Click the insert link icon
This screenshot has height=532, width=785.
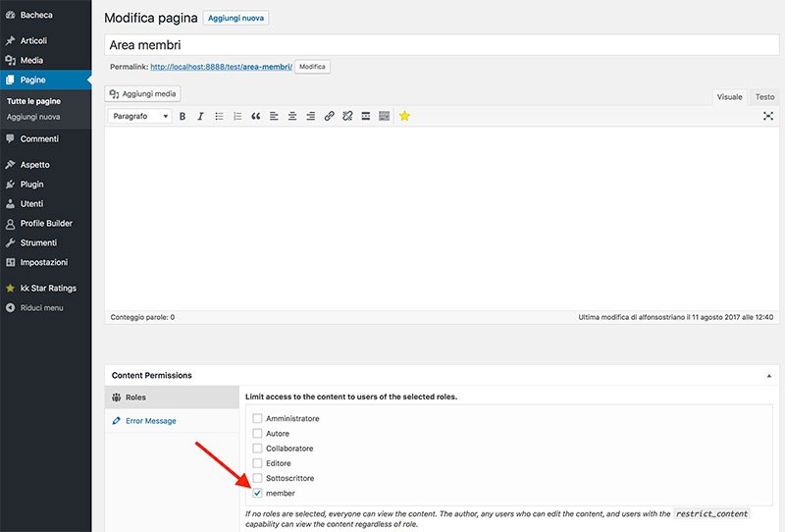tap(329, 116)
